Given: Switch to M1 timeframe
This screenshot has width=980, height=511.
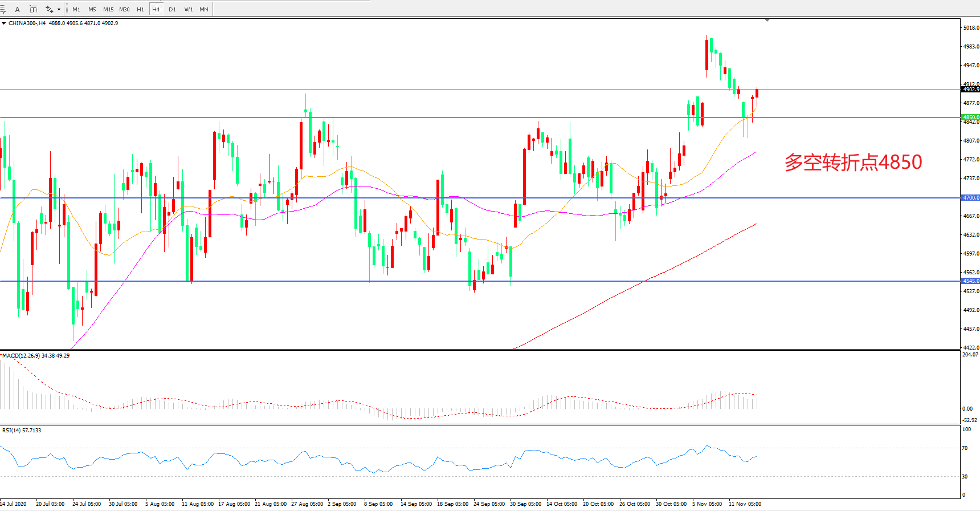Looking at the screenshot, I should point(76,9).
